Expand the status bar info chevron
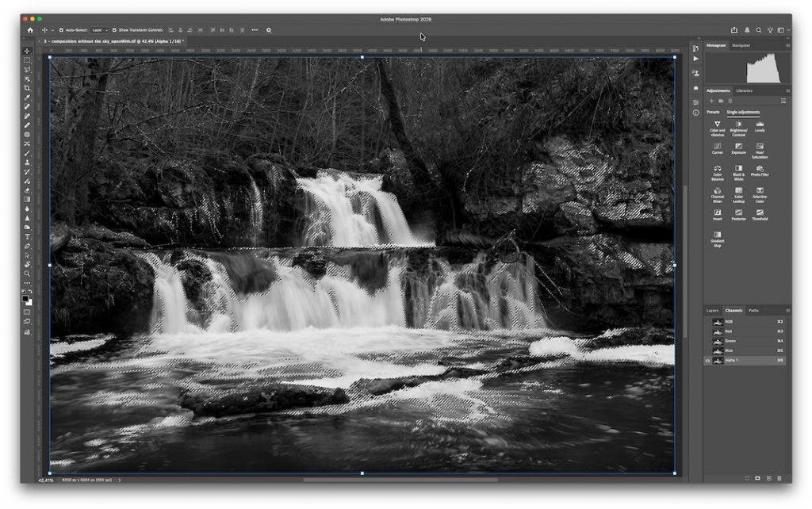812x509 pixels. [120, 480]
